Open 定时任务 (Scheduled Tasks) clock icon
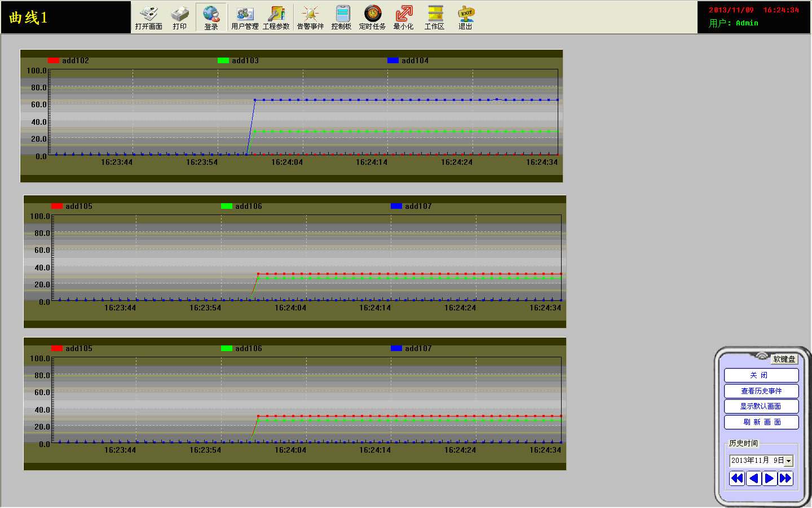This screenshot has width=812, height=508. click(x=372, y=17)
